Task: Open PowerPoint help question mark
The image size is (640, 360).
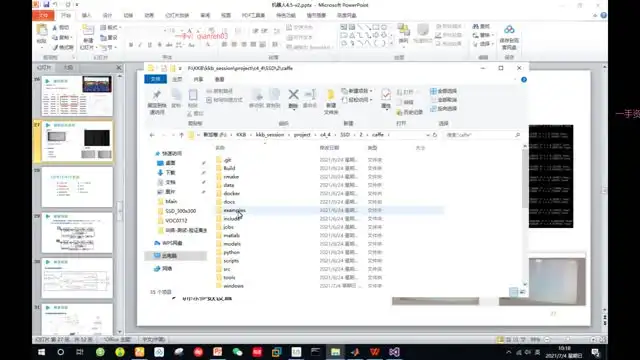Action: pyautogui.click(x=603, y=15)
